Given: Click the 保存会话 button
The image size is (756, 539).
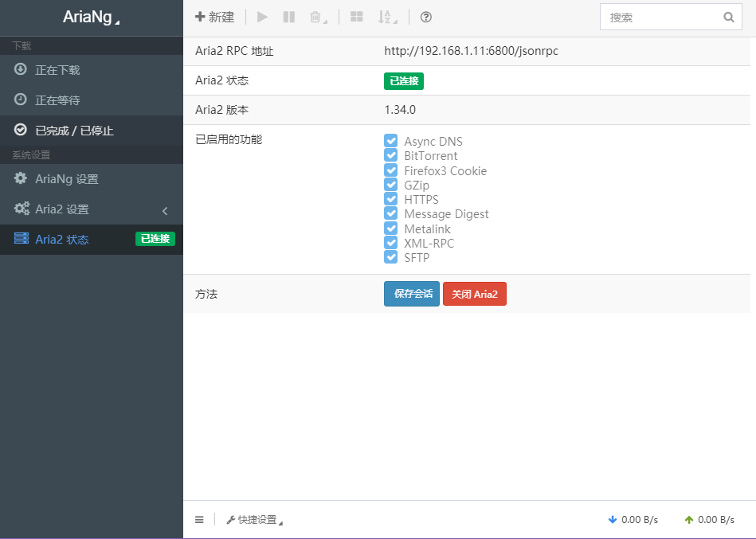Looking at the screenshot, I should (412, 294).
